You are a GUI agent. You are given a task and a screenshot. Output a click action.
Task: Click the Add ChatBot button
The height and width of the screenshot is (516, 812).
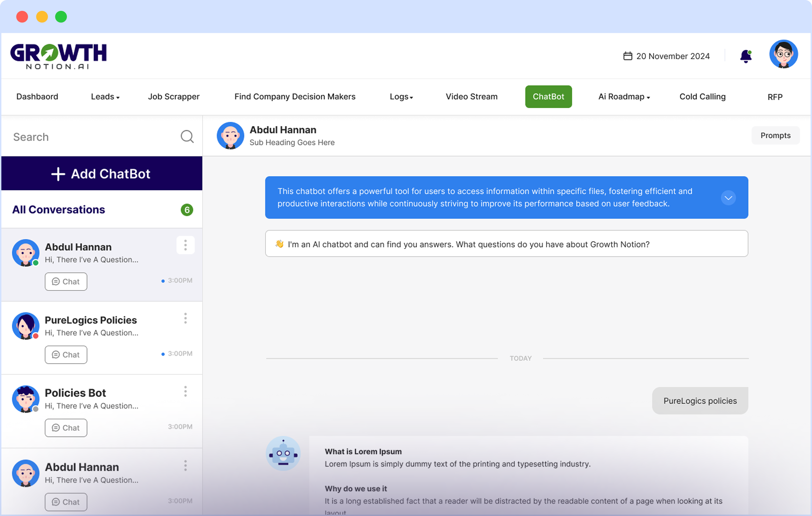(102, 174)
